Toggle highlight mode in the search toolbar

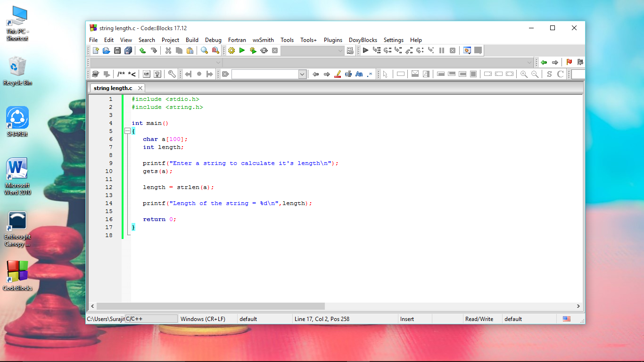point(338,74)
